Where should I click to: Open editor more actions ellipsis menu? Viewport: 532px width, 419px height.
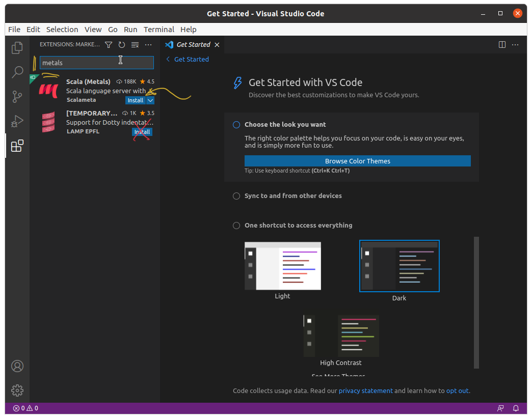point(515,45)
